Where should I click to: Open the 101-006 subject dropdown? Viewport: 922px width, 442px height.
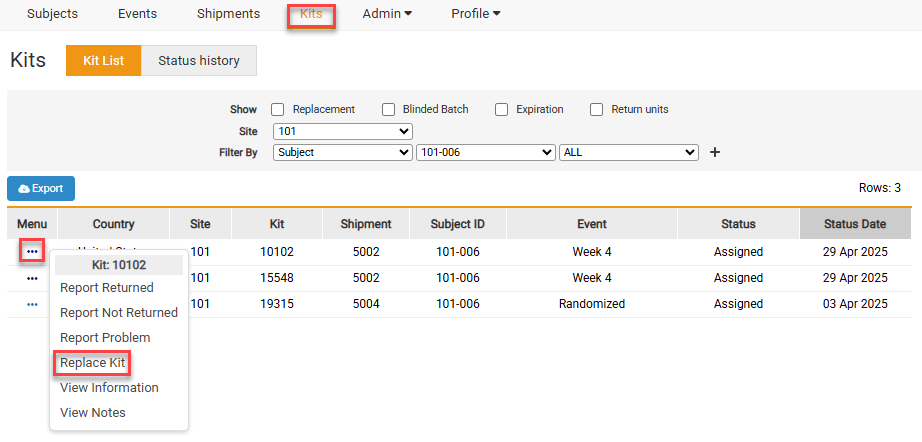[485, 153]
